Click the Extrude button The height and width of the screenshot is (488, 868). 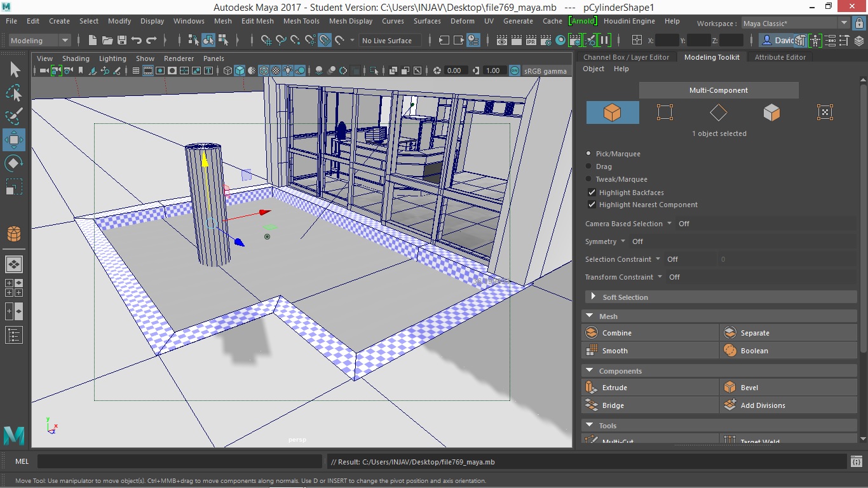650,388
